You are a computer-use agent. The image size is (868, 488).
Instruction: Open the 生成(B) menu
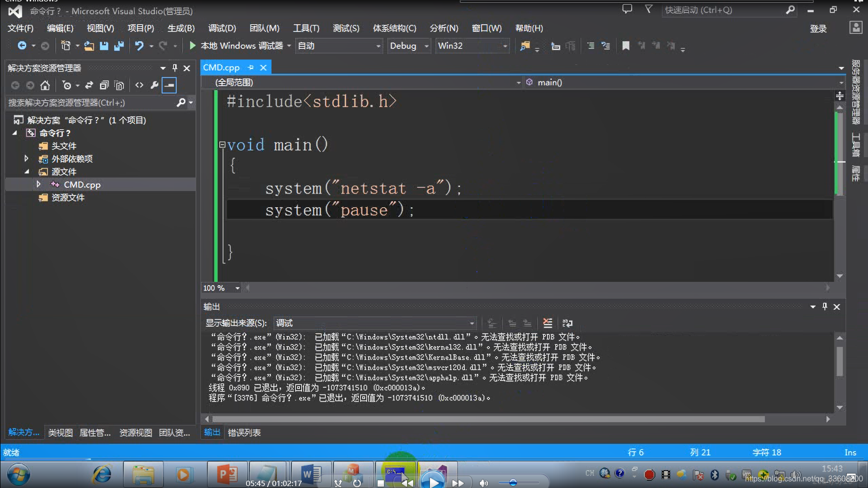pos(181,28)
